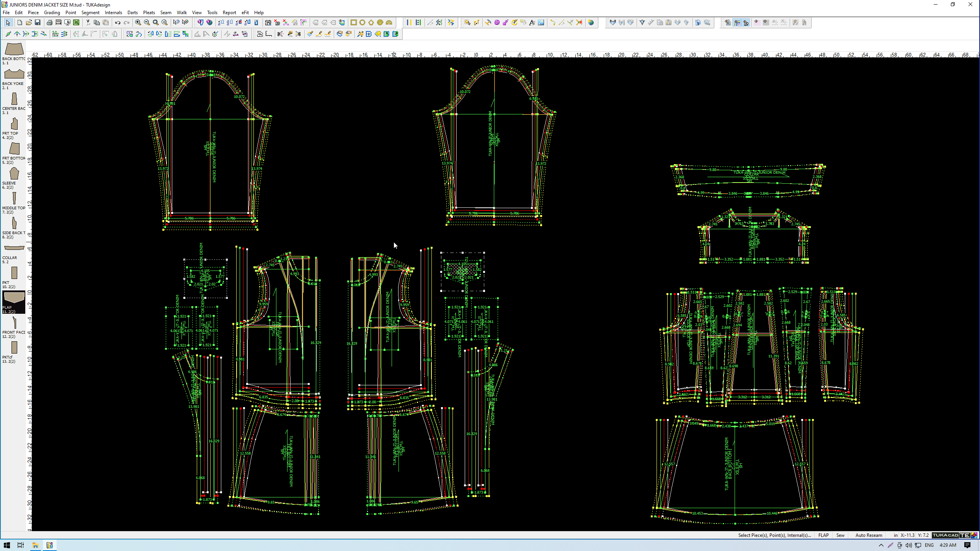The image size is (980, 551).
Task: Select the COLLAR piece thumbnail
Action: [x=14, y=248]
